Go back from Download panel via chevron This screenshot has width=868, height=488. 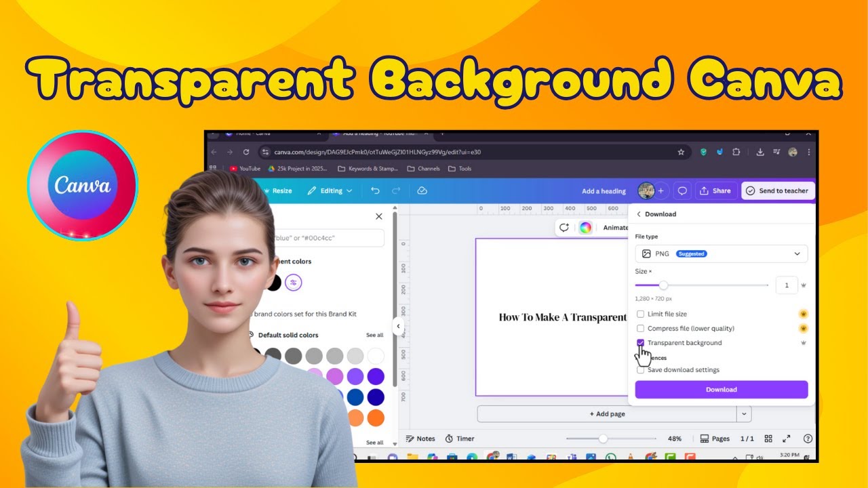tap(639, 214)
